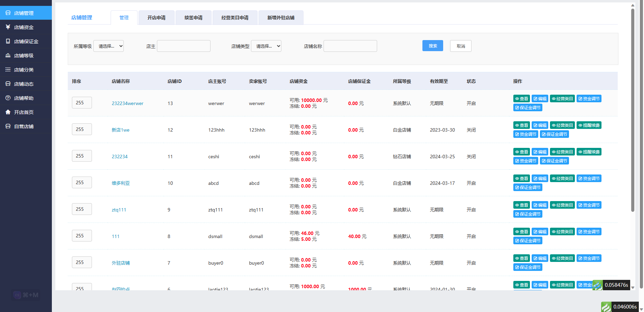
Task: Open the 开店申请 tab
Action: pyautogui.click(x=157, y=18)
